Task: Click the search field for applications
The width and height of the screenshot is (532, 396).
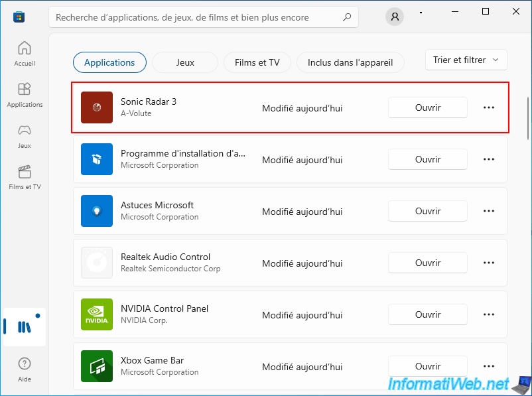Action: click(x=204, y=17)
